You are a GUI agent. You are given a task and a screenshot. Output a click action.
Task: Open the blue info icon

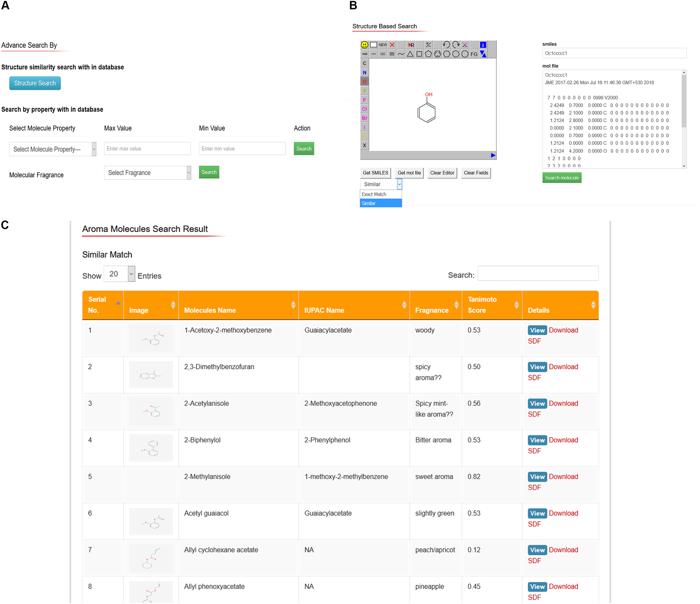(x=483, y=44)
